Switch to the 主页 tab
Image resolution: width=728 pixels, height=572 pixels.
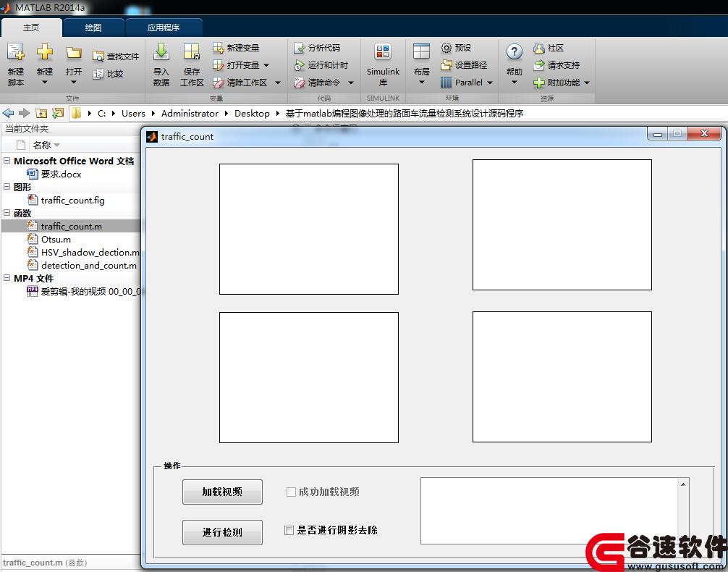click(x=31, y=28)
